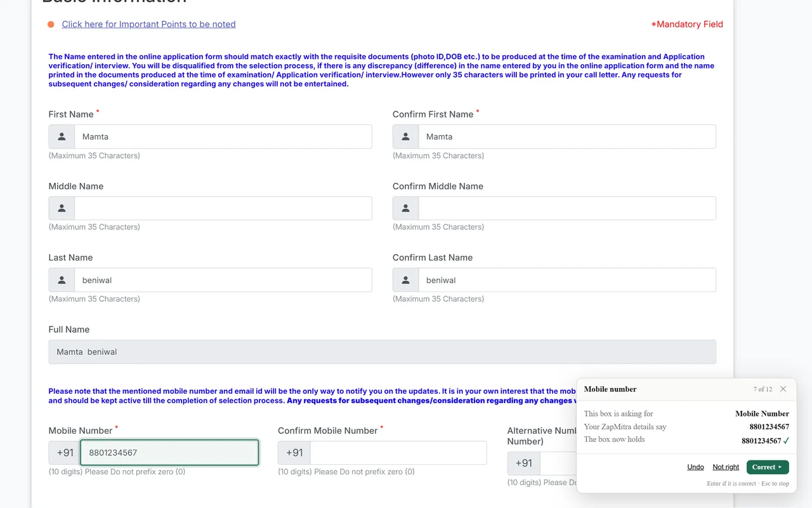Click +91 prefix of Alternative Number
Image resolution: width=812 pixels, height=508 pixels.
click(x=524, y=464)
